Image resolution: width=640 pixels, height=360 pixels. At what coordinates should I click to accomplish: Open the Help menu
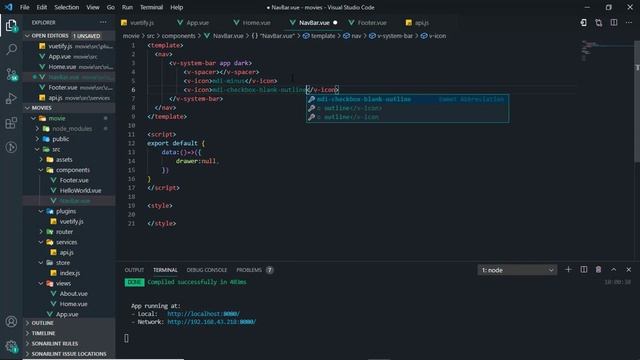click(x=176, y=7)
